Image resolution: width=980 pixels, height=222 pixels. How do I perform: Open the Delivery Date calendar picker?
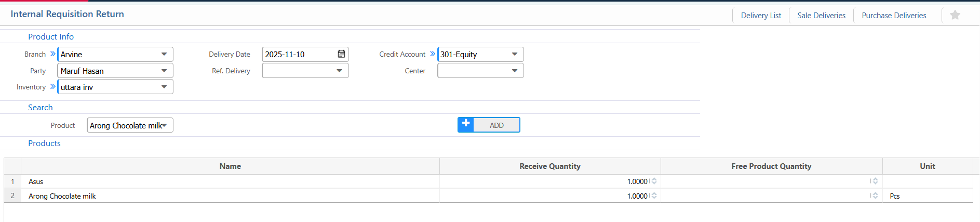point(341,54)
